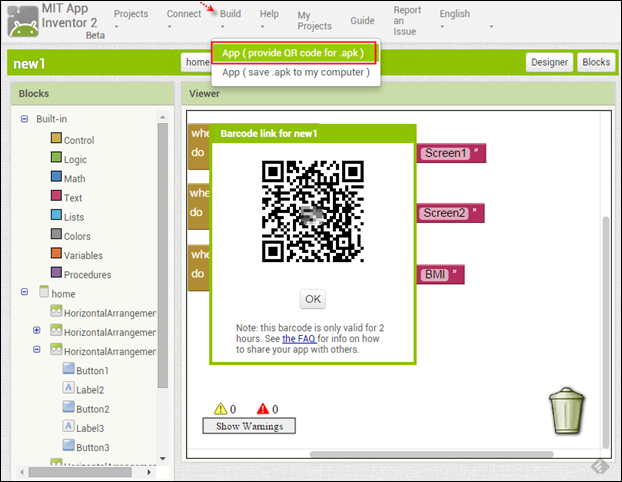Click the Logic category color icon
Screen dimensions: 622x482
[56, 157]
